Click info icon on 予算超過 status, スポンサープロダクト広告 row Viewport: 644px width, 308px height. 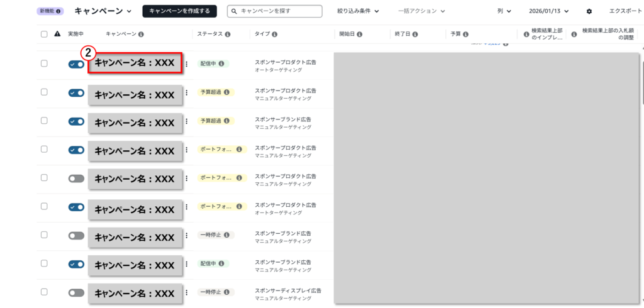pos(226,92)
